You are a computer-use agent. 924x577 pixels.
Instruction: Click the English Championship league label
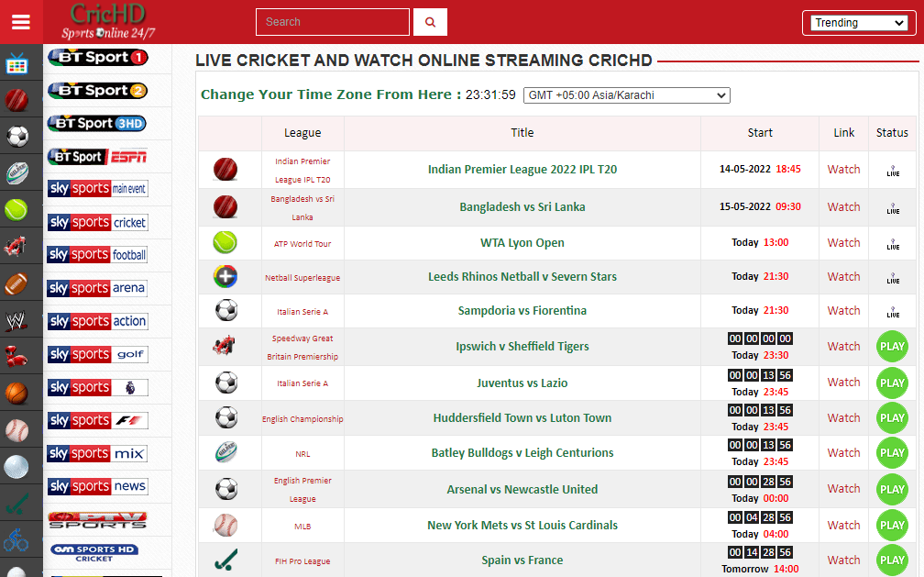302,419
